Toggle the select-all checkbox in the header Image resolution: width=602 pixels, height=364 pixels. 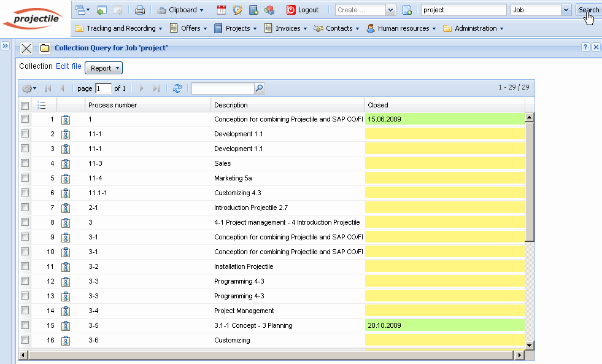click(x=25, y=105)
